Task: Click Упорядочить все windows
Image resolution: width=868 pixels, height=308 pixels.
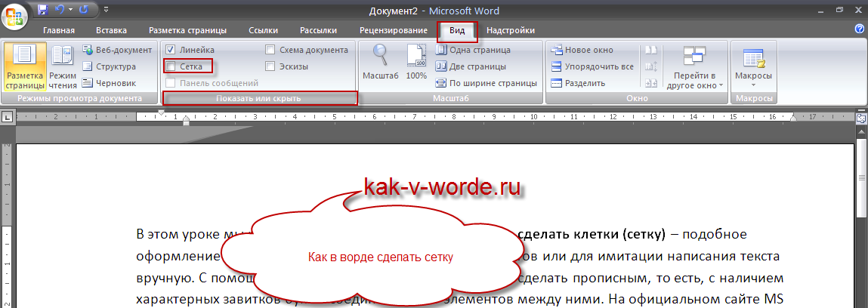Action: 592,66
